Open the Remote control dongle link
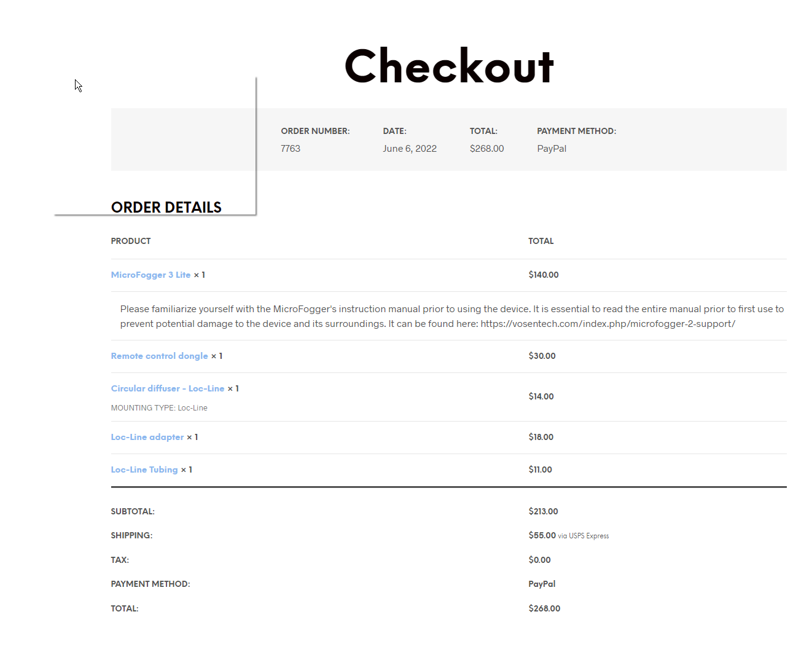 (x=159, y=356)
